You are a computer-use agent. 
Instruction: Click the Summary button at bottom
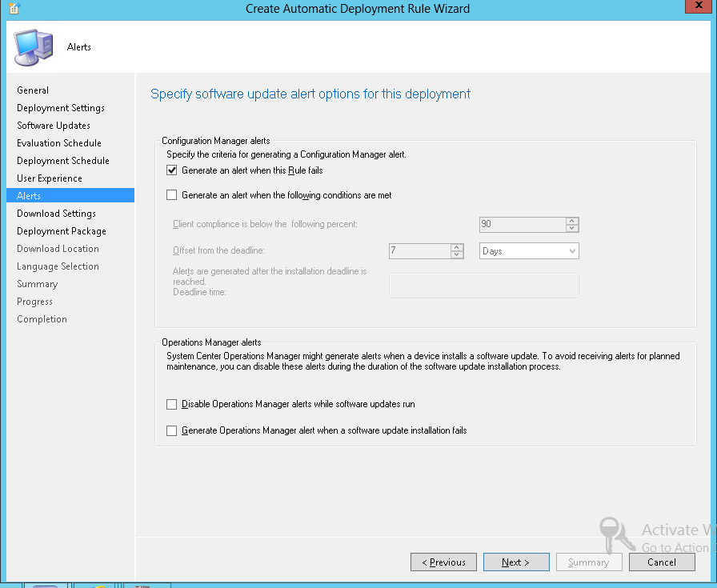[x=589, y=562]
